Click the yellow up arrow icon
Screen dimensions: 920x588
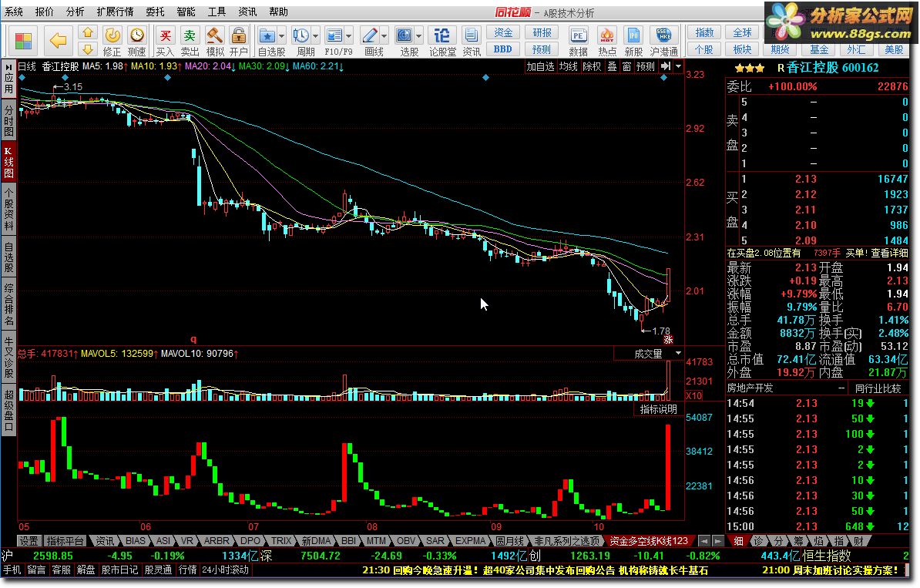coord(87,33)
